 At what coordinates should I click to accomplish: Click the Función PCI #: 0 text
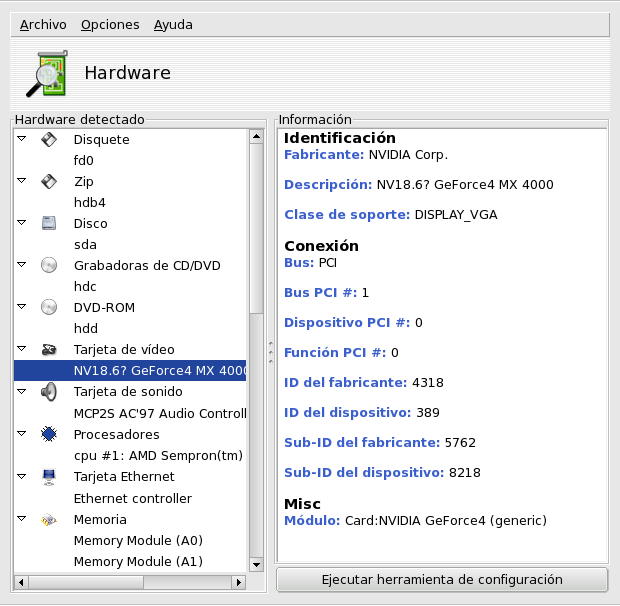(x=341, y=353)
